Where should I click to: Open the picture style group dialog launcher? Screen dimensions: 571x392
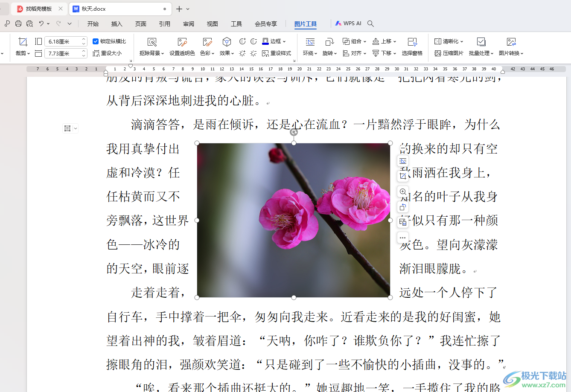click(x=294, y=61)
